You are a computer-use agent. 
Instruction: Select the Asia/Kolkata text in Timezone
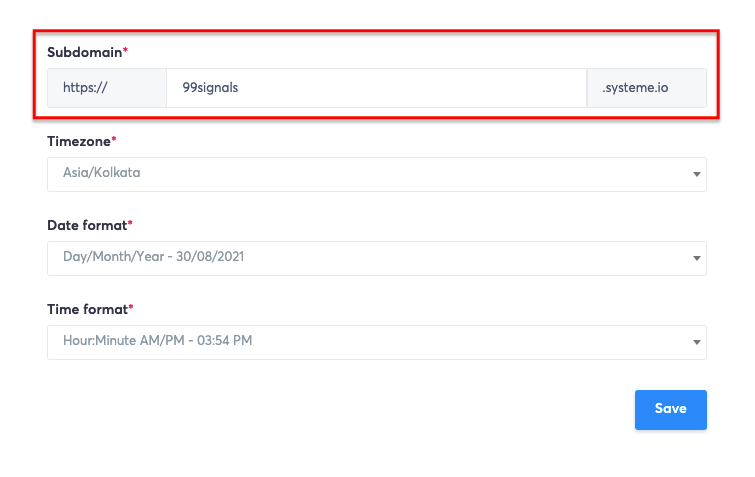101,173
